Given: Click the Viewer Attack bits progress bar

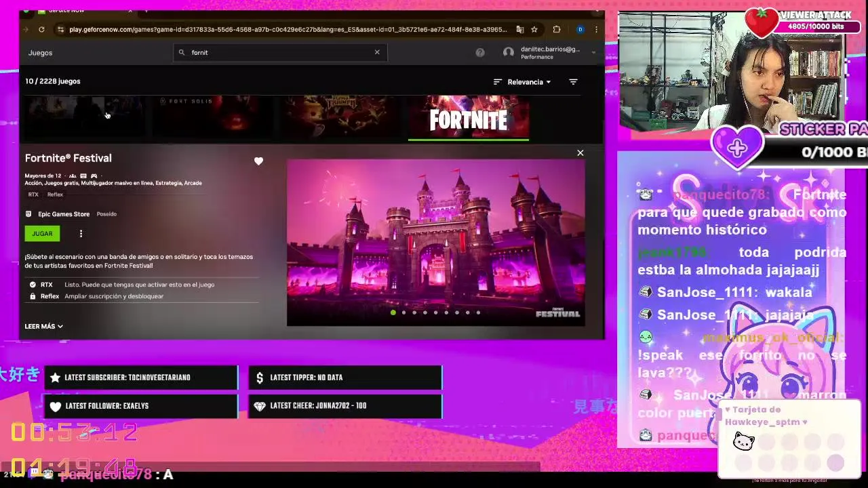Looking at the screenshot, I should point(816,27).
